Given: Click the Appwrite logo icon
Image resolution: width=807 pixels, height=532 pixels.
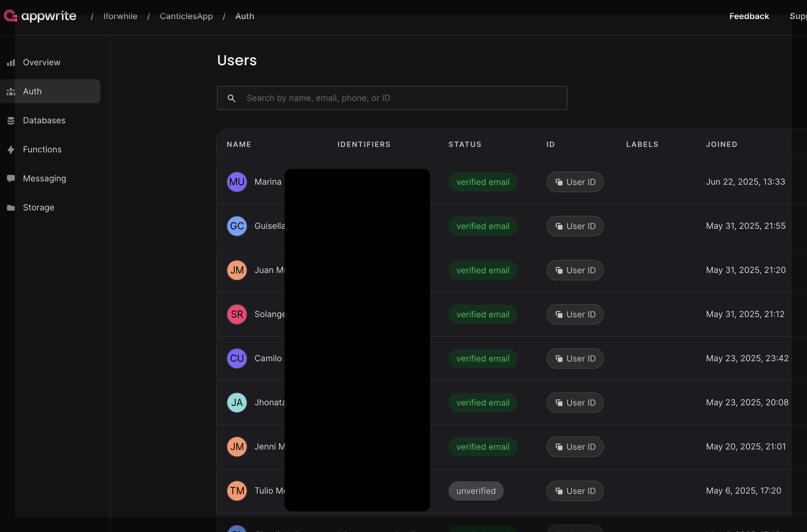Looking at the screenshot, I should click(10, 16).
